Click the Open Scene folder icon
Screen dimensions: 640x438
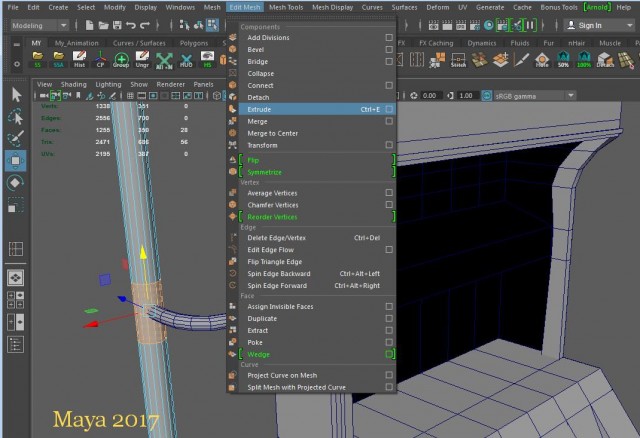103,25
